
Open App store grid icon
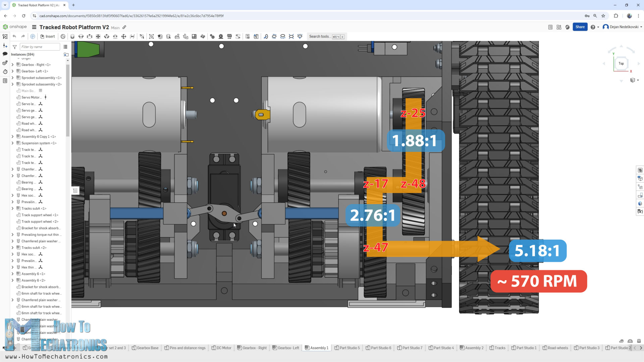coord(559,27)
